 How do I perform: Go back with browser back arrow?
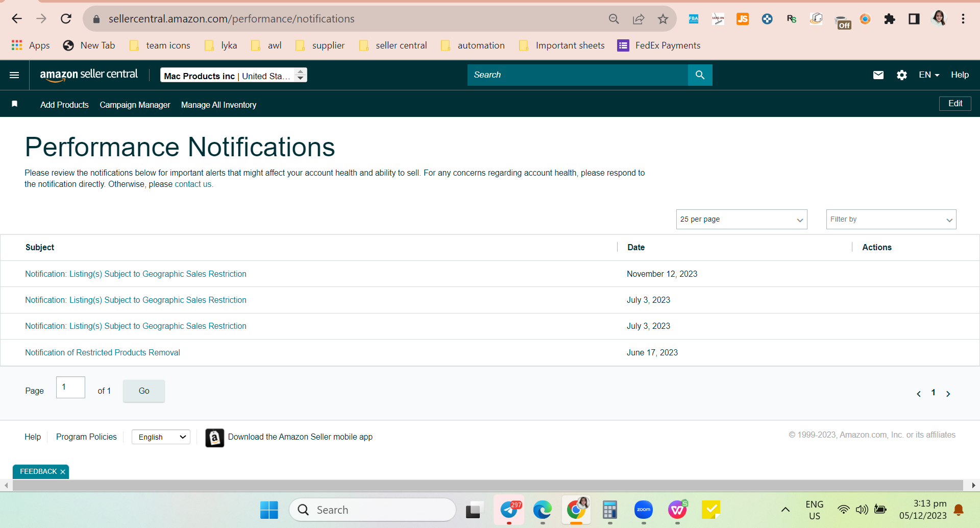[x=17, y=19]
